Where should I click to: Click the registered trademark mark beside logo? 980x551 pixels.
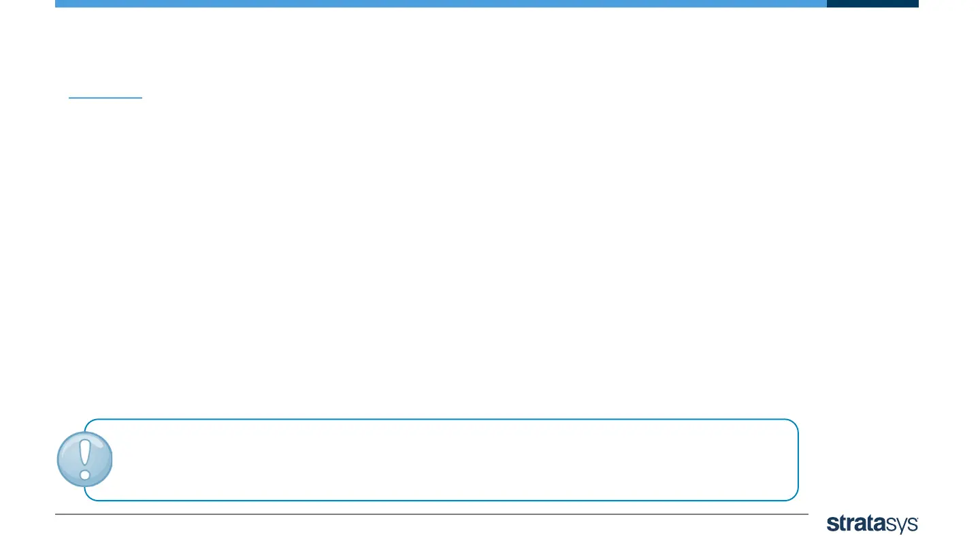tap(917, 519)
